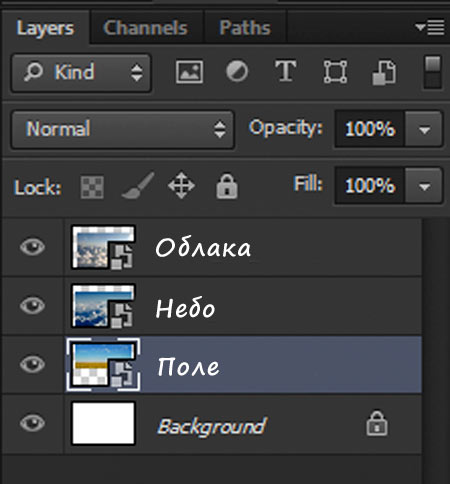Lock layer position move icon
Viewport: 450px width, 484px height.
tap(181, 185)
